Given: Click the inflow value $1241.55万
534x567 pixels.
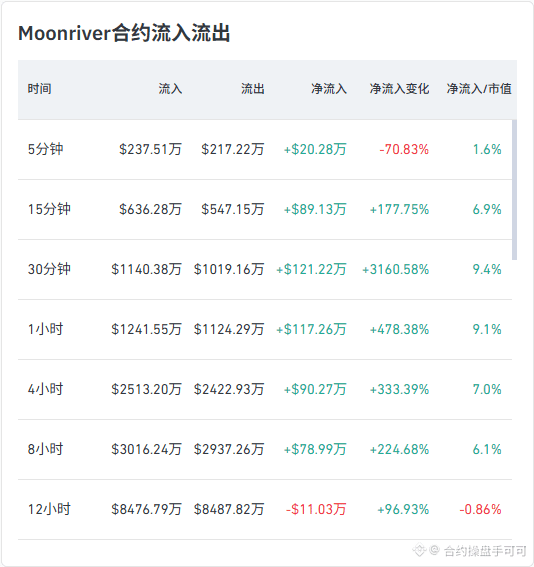Looking at the screenshot, I should click(146, 329).
